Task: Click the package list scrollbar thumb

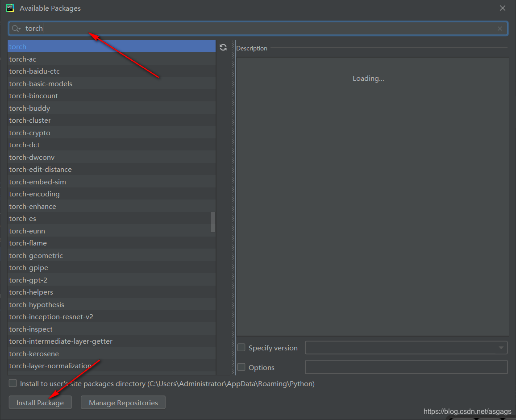Action: coord(213,222)
